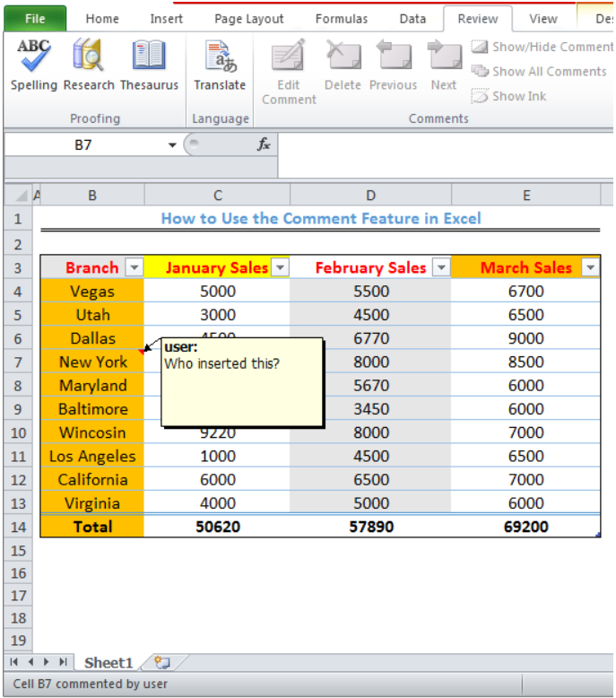Image resolution: width=616 pixels, height=698 pixels.
Task: Select column D header
Action: pyautogui.click(x=370, y=195)
